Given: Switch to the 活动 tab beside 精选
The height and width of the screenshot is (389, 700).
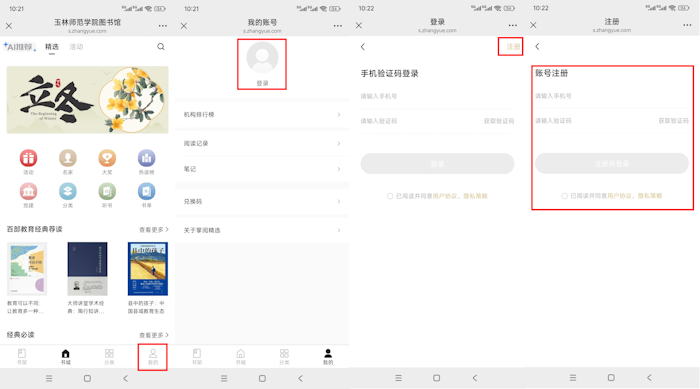Looking at the screenshot, I should (x=76, y=46).
